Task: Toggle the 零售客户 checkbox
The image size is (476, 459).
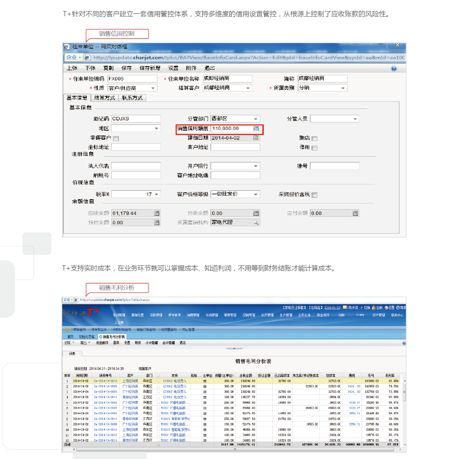Action: click(116, 139)
